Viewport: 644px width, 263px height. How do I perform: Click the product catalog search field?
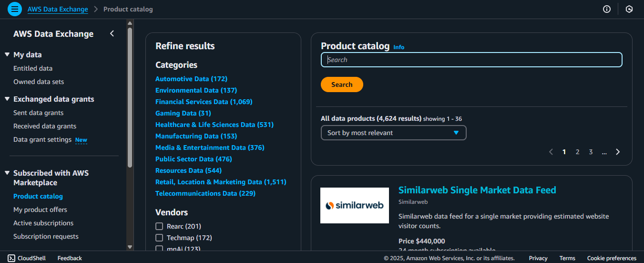[471, 60]
